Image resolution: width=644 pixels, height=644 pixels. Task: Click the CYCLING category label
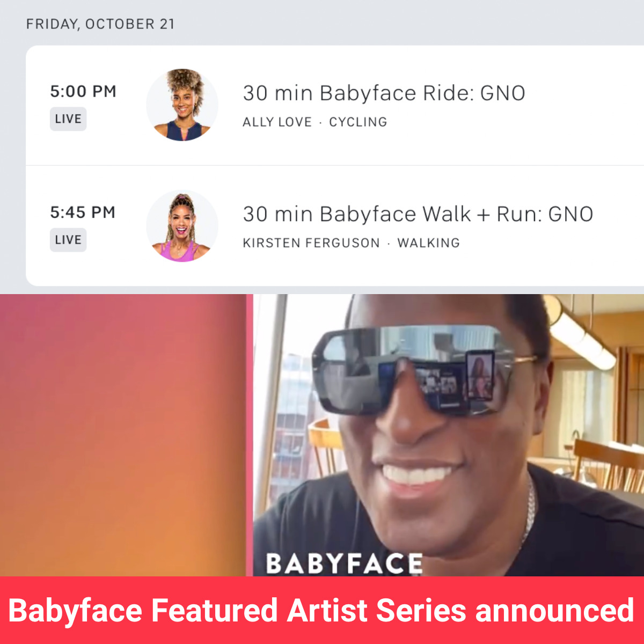(358, 122)
